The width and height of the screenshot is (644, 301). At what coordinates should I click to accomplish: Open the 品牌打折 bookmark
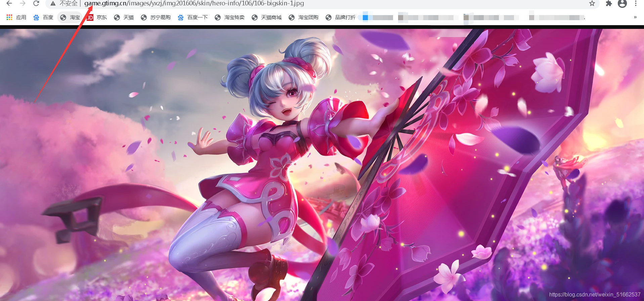(340, 17)
